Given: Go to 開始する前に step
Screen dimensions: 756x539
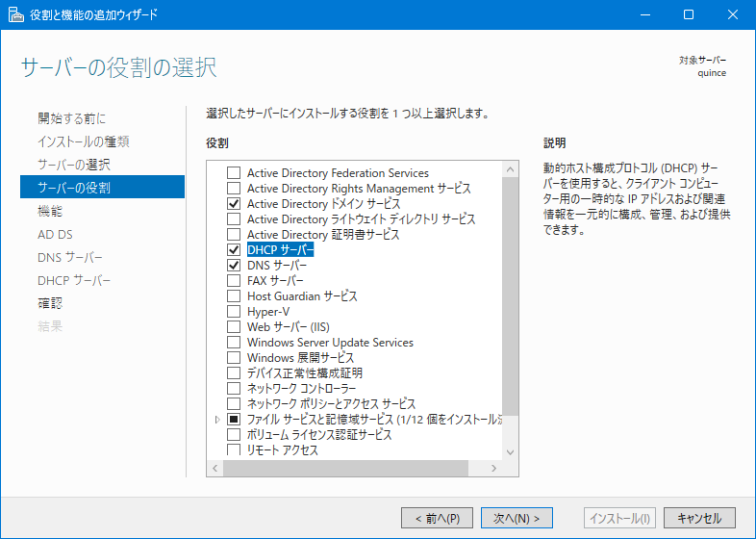Looking at the screenshot, I should tap(72, 118).
